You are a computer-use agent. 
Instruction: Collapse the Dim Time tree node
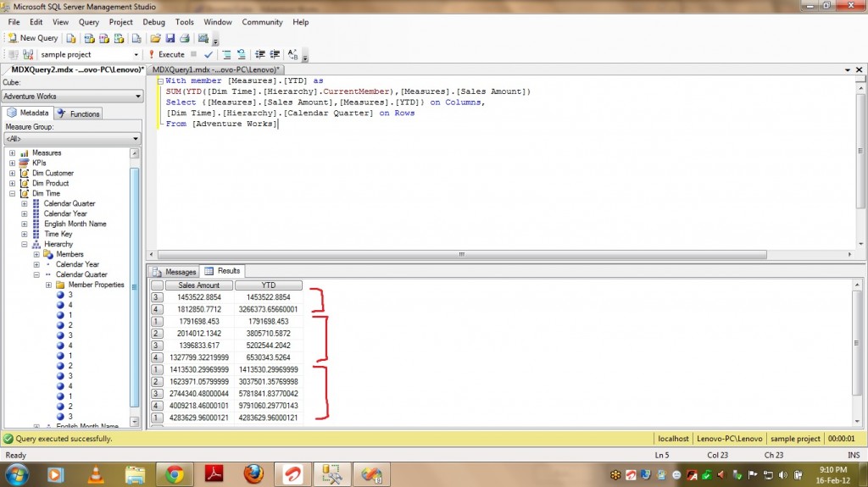pos(13,194)
